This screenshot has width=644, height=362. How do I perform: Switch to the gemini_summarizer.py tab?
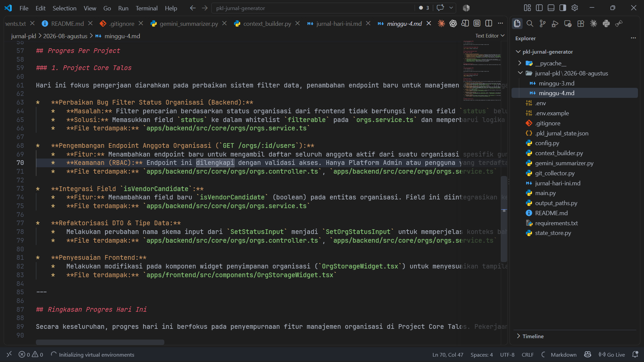(x=189, y=23)
